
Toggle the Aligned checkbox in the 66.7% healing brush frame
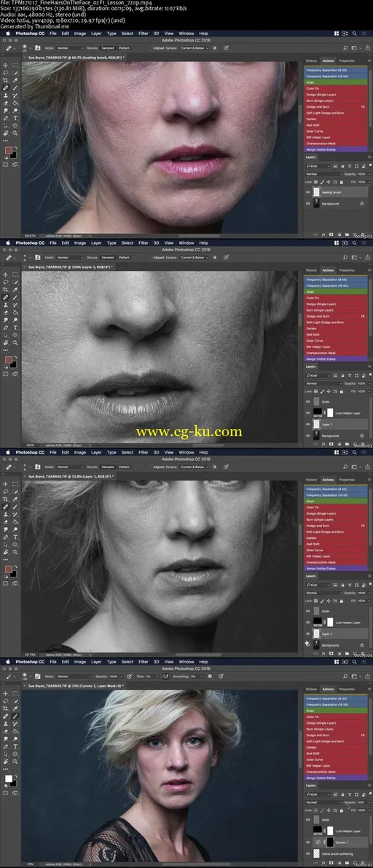click(151, 48)
